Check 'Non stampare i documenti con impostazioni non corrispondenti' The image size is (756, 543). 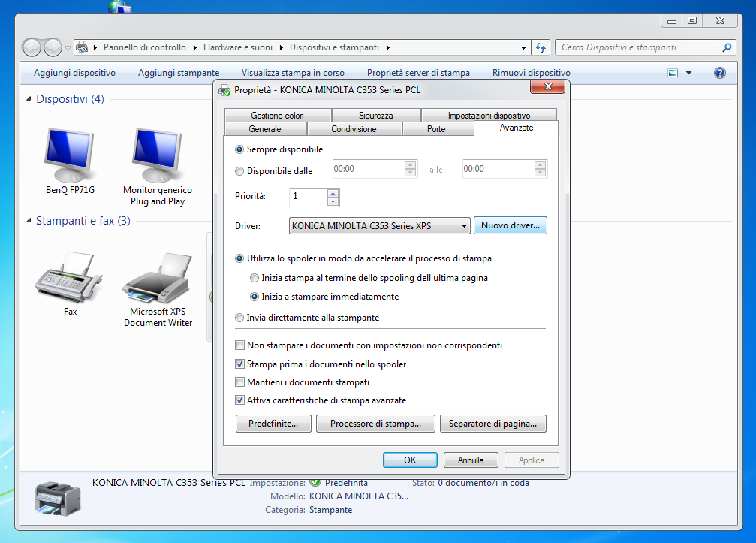tap(240, 345)
